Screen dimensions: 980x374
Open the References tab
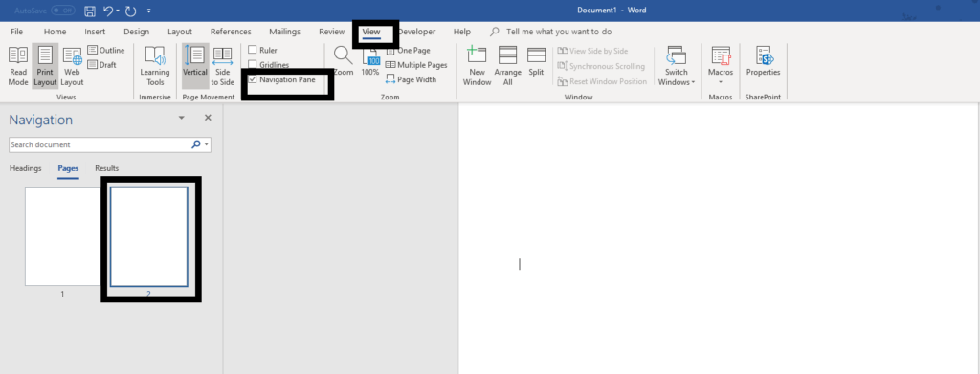231,32
